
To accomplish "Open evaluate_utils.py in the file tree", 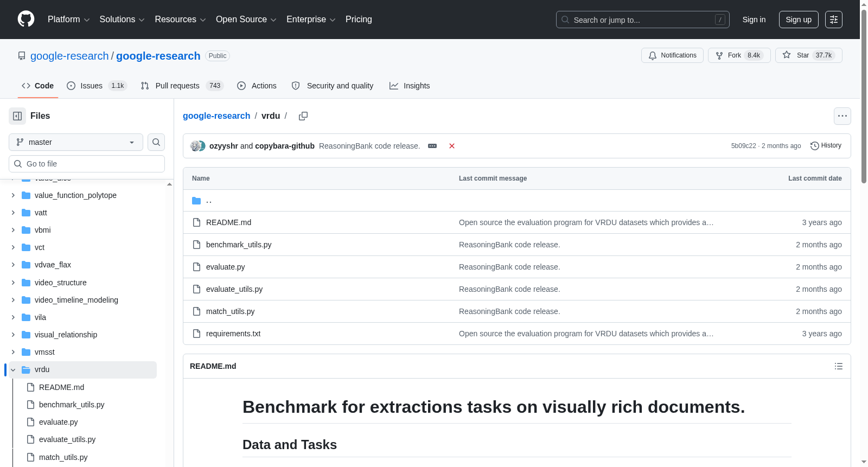I will pos(67,439).
